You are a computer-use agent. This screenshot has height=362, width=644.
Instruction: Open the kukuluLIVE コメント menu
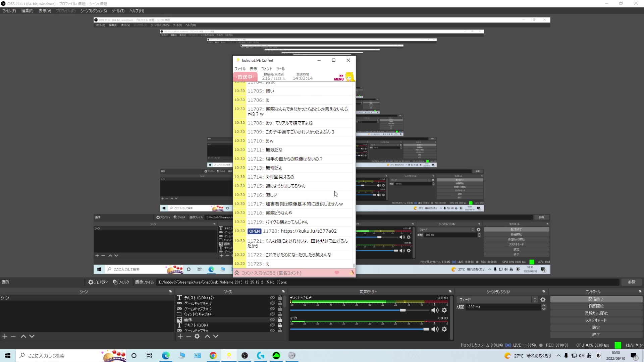coord(266,69)
